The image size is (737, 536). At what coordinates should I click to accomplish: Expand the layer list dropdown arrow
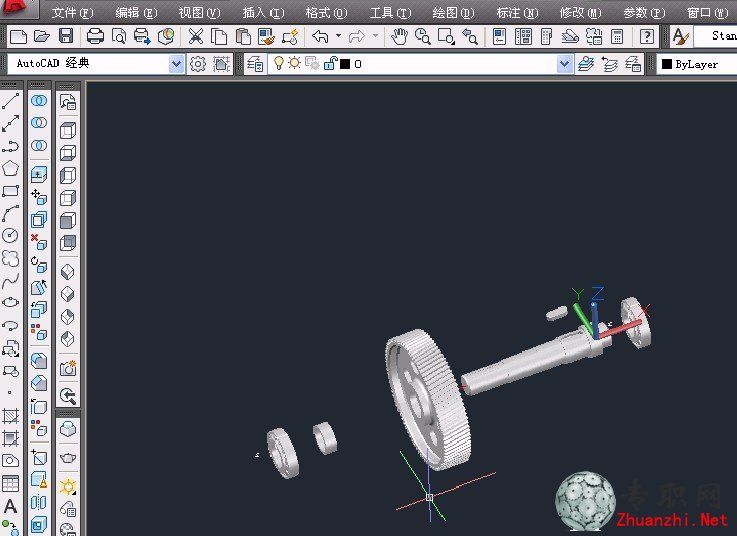565,64
